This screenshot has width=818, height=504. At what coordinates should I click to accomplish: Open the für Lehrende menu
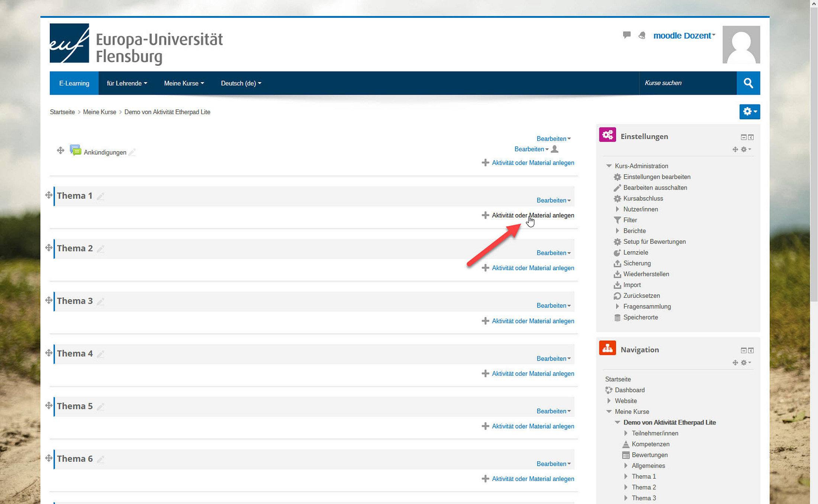127,83
